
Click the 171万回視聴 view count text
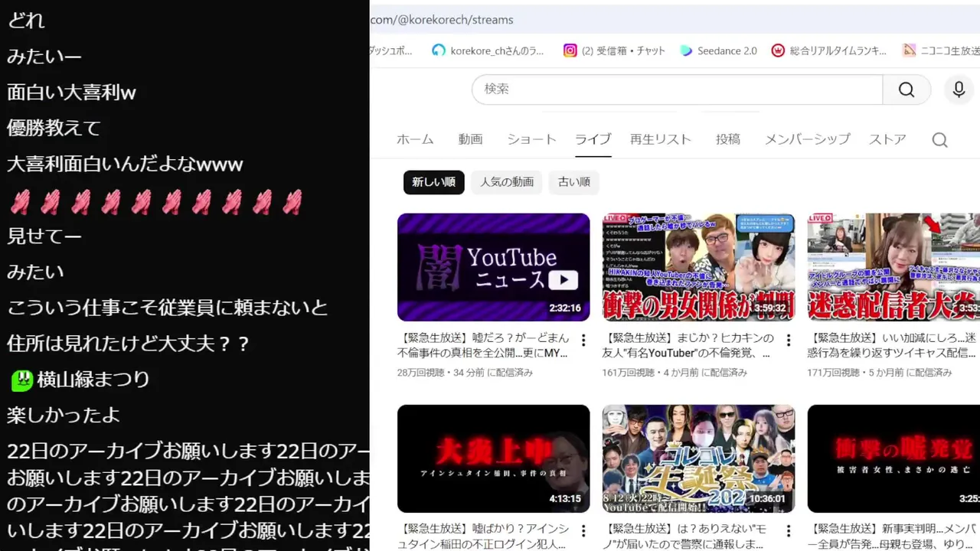coord(835,373)
